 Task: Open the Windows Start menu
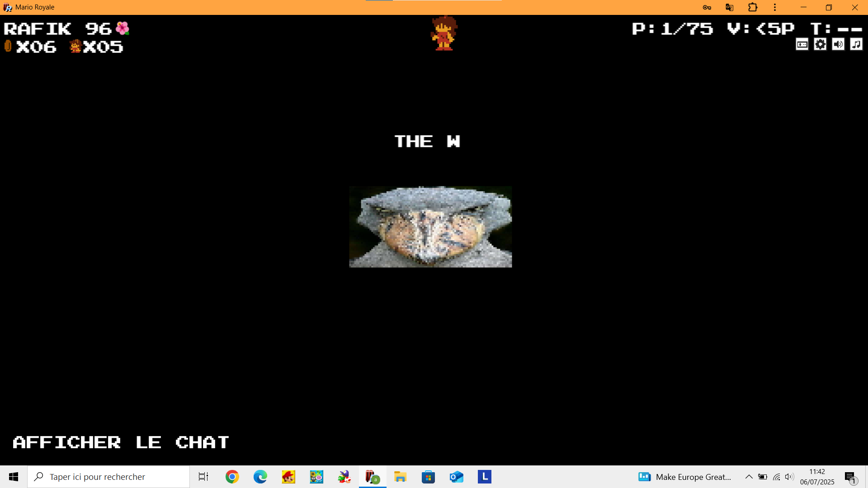click(x=14, y=477)
